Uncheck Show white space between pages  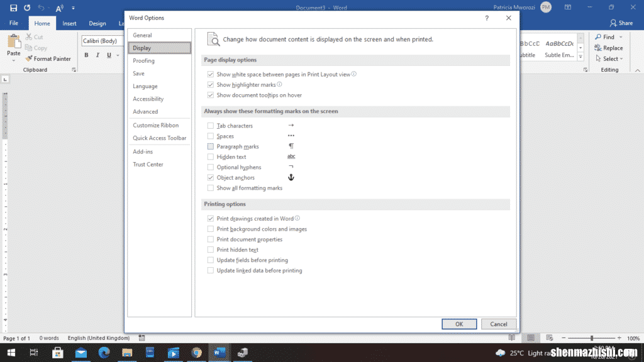[211, 74]
